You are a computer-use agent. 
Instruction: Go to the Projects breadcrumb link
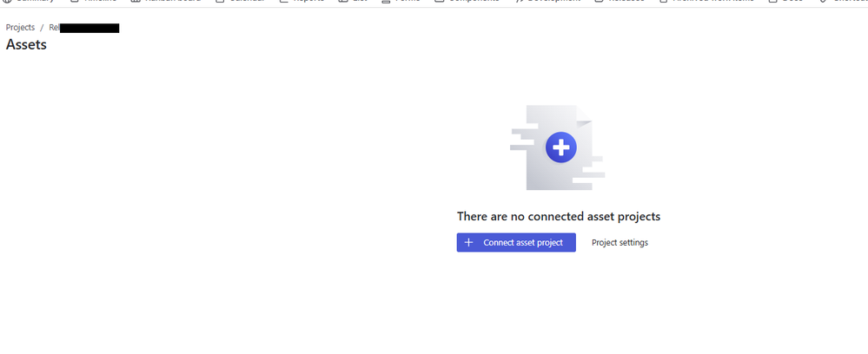coord(21,27)
